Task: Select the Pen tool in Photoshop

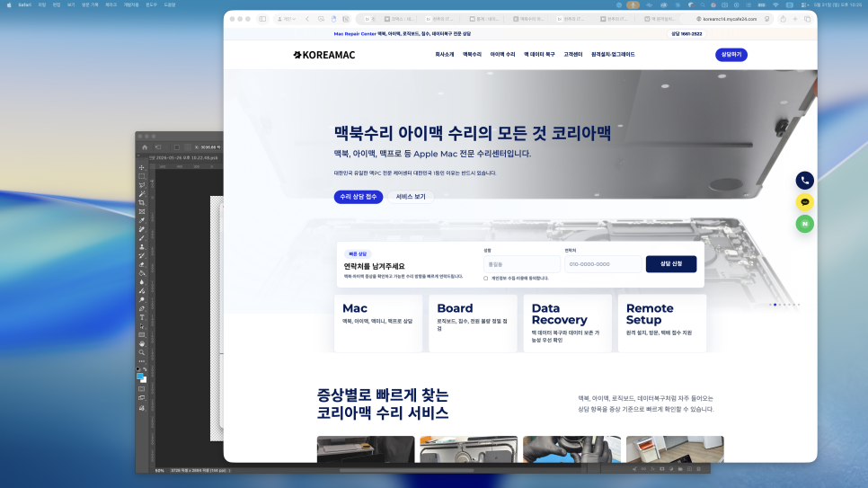Action: pyautogui.click(x=142, y=308)
